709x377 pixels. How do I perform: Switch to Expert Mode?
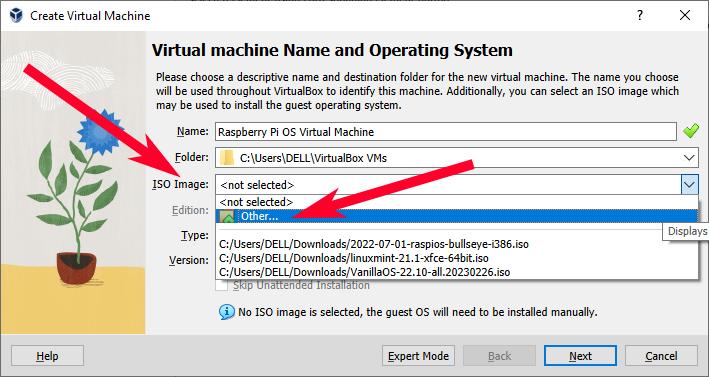pos(418,356)
